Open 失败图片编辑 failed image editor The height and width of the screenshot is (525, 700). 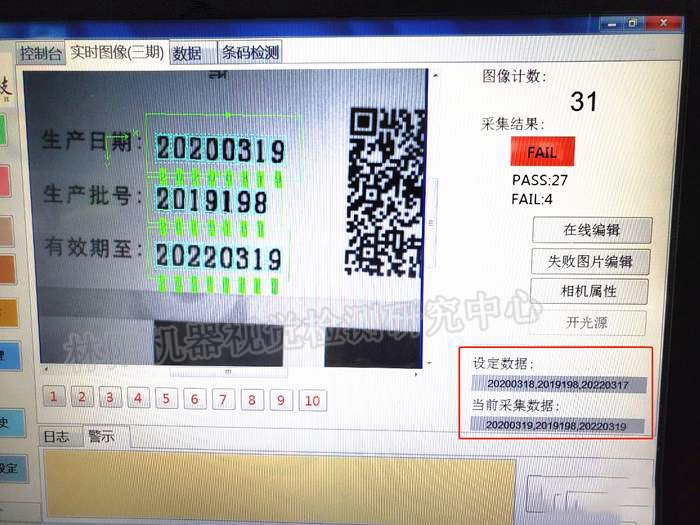pos(591,262)
